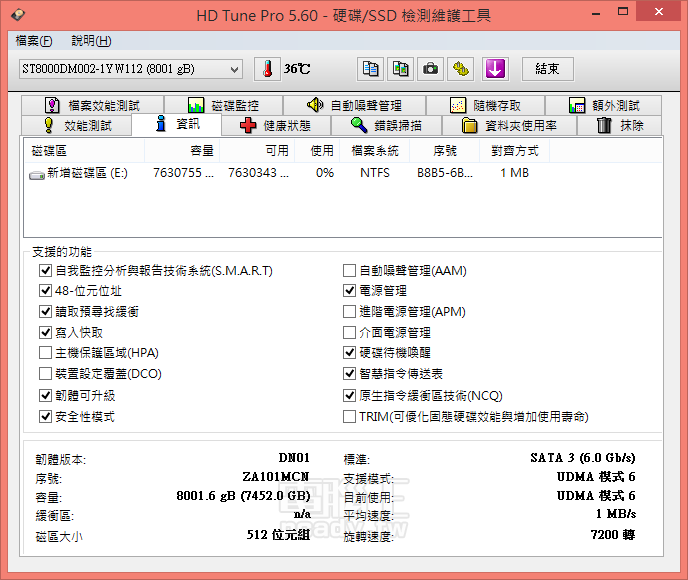The height and width of the screenshot is (580, 688).
Task: Switch to the 抹除 tab
Action: (x=619, y=125)
